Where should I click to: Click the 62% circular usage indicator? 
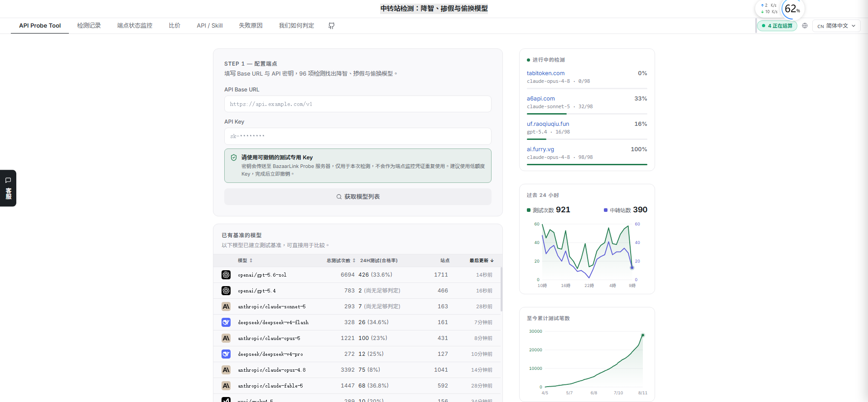[x=792, y=9]
